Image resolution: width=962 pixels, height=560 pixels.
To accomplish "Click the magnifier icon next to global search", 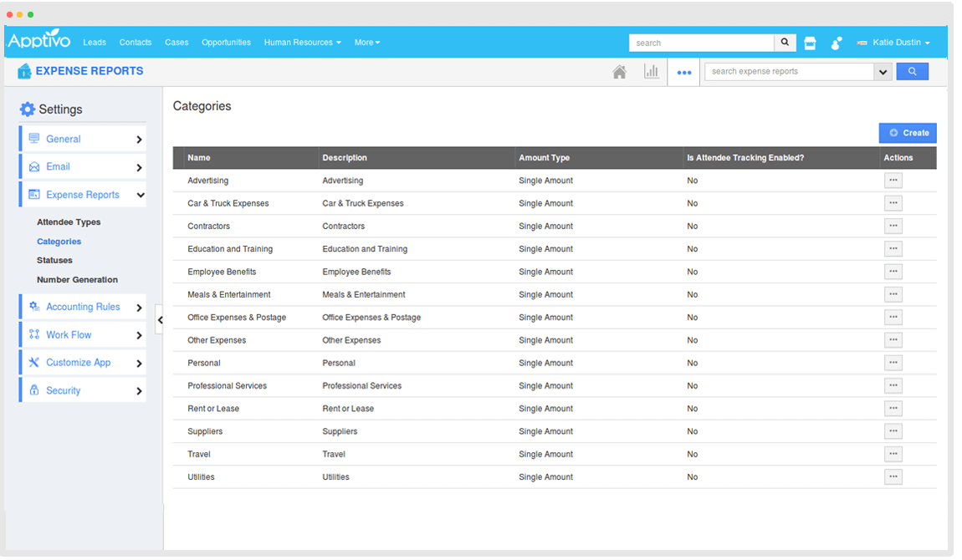I will point(785,43).
